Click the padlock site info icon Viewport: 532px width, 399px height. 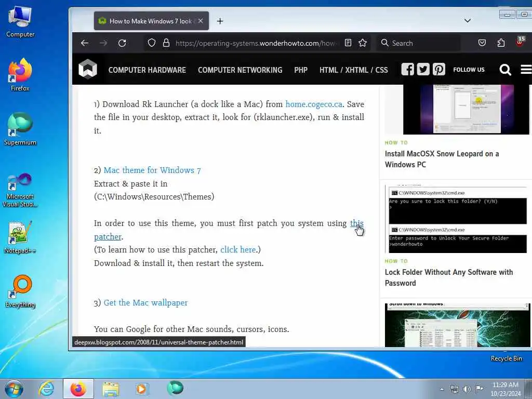click(166, 43)
